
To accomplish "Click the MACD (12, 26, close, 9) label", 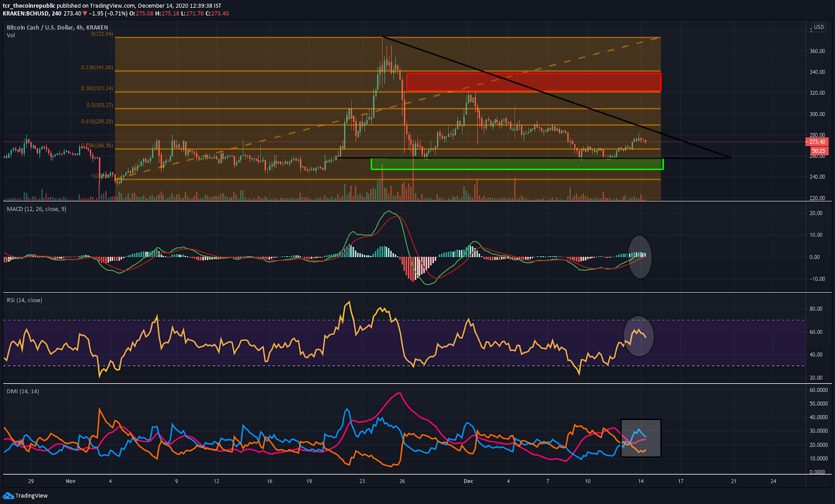I will coord(37,209).
